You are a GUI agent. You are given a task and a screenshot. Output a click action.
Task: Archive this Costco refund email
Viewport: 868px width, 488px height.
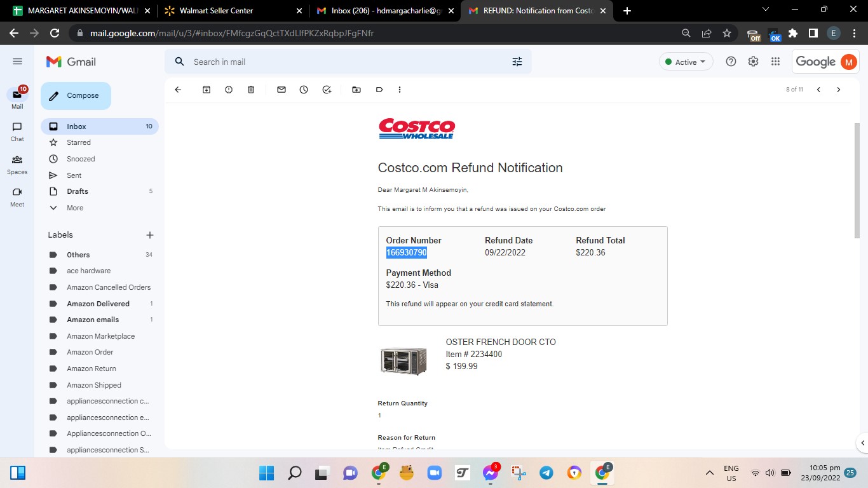click(x=207, y=90)
